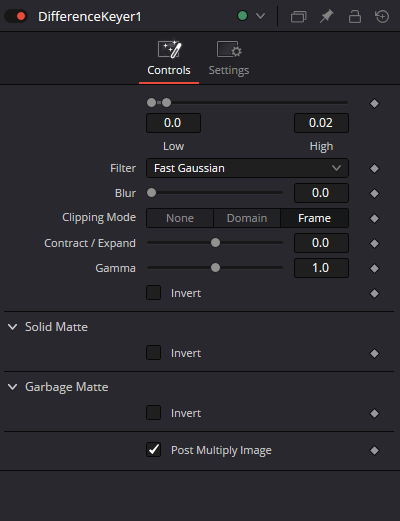Set Clipping Mode to None

pyautogui.click(x=180, y=218)
